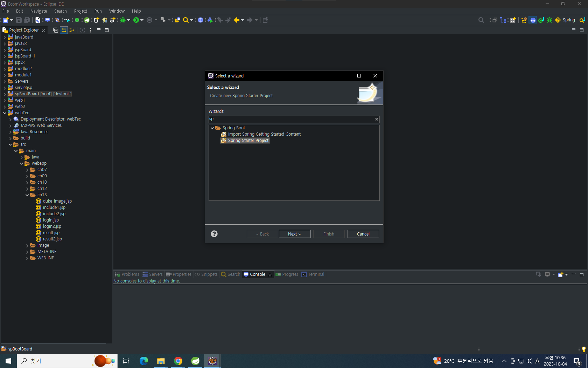Viewport: 588px width, 368px height.
Task: Expand the javaBoard project
Action: (x=5, y=37)
